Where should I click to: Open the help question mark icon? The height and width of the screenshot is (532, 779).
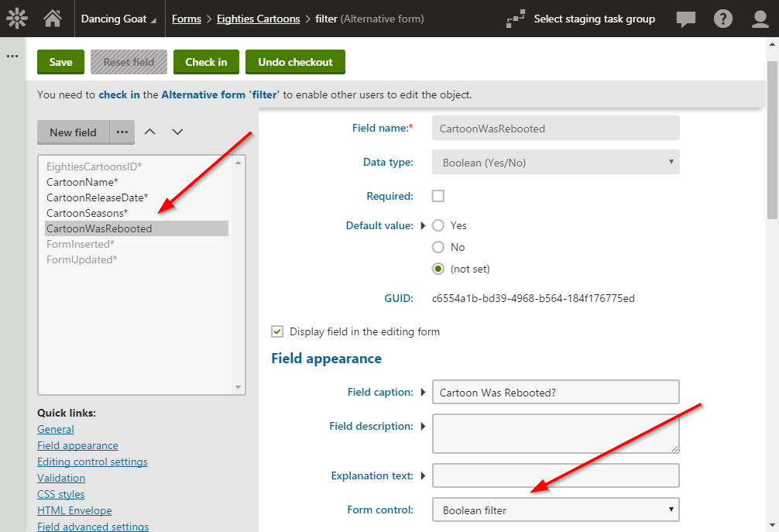point(723,19)
